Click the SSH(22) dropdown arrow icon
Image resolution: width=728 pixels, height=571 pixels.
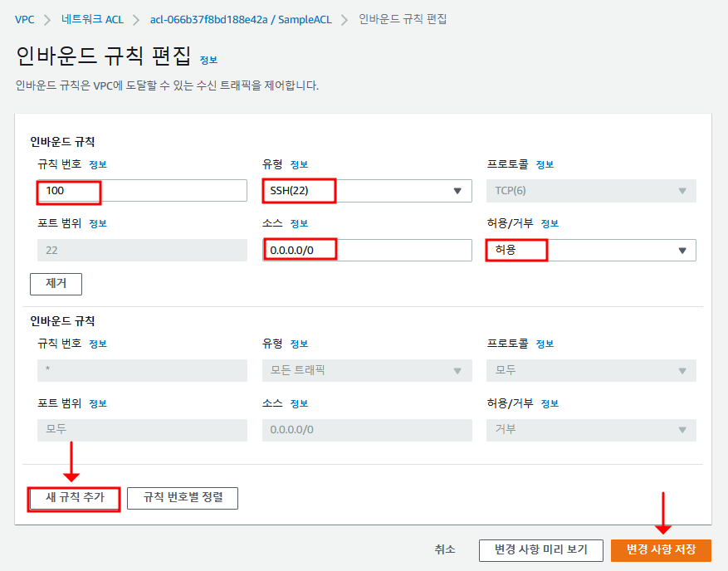[x=457, y=191]
